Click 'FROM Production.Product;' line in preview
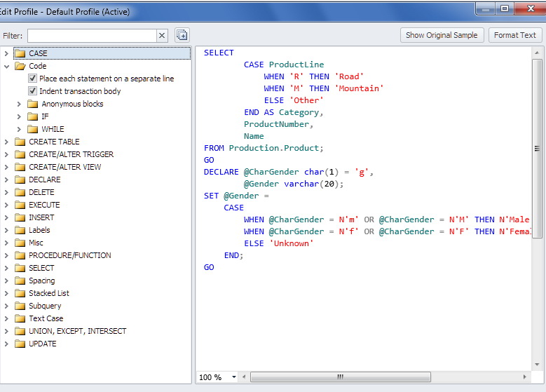The width and height of the screenshot is (546, 392). pyautogui.click(x=264, y=148)
